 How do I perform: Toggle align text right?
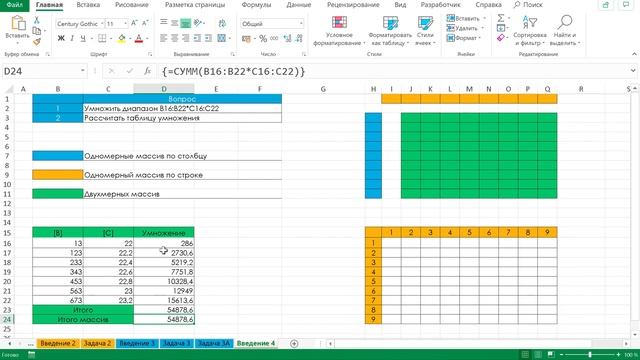point(186,38)
